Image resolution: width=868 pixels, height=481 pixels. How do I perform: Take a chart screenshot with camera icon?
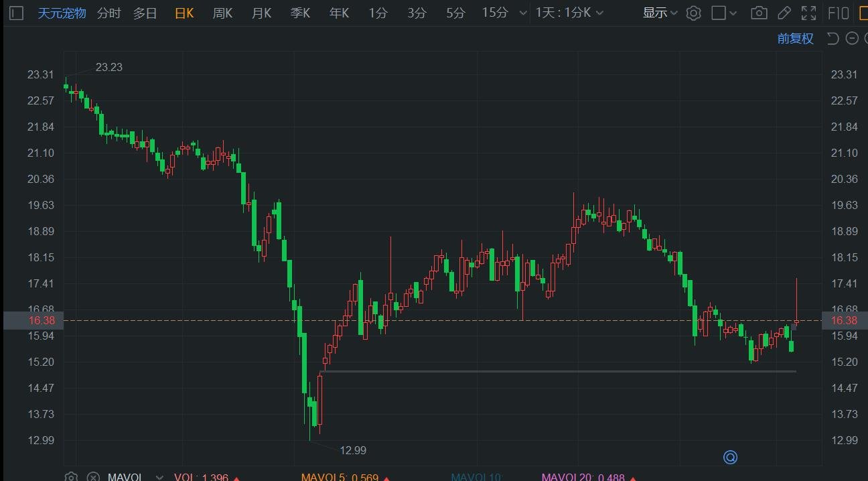tap(759, 13)
